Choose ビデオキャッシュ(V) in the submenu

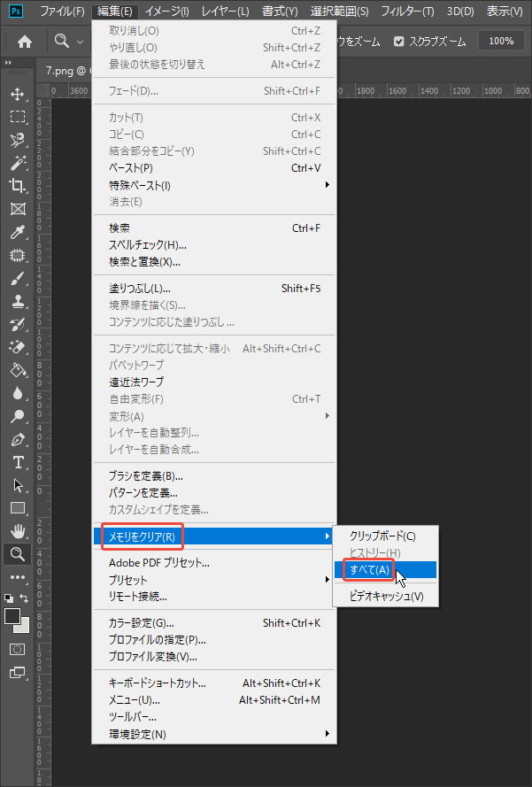(385, 597)
